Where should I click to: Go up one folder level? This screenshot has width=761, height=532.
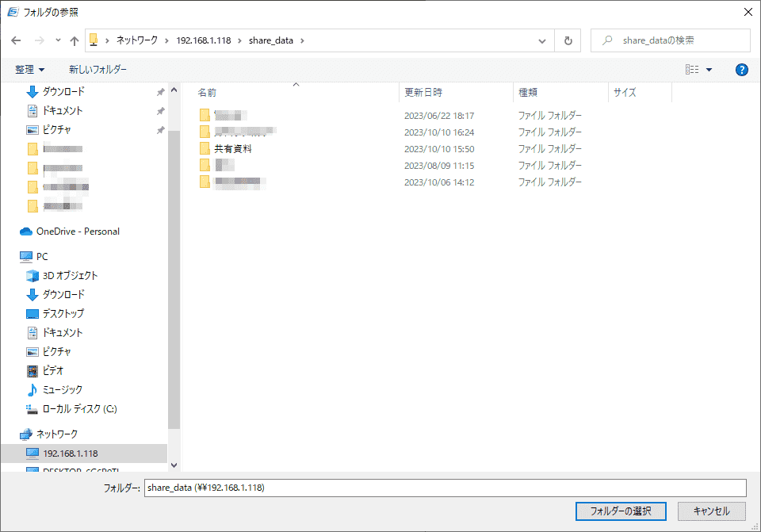pyautogui.click(x=75, y=40)
